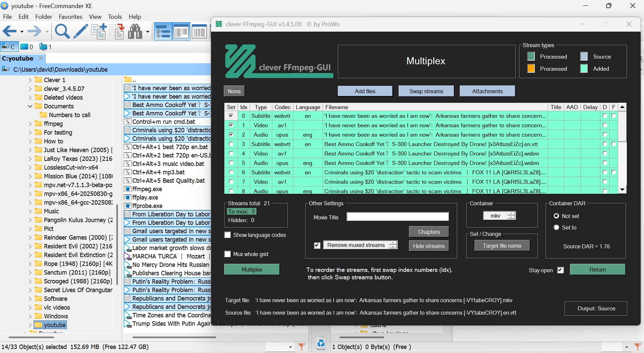Click the orange Processed color swatch
Viewport: 644px width, 353px height.
531,68
